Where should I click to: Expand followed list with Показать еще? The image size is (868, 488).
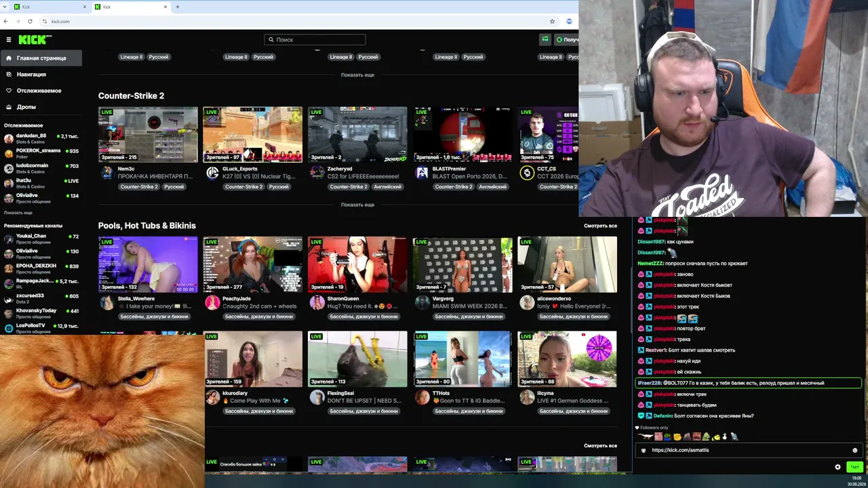(18, 213)
